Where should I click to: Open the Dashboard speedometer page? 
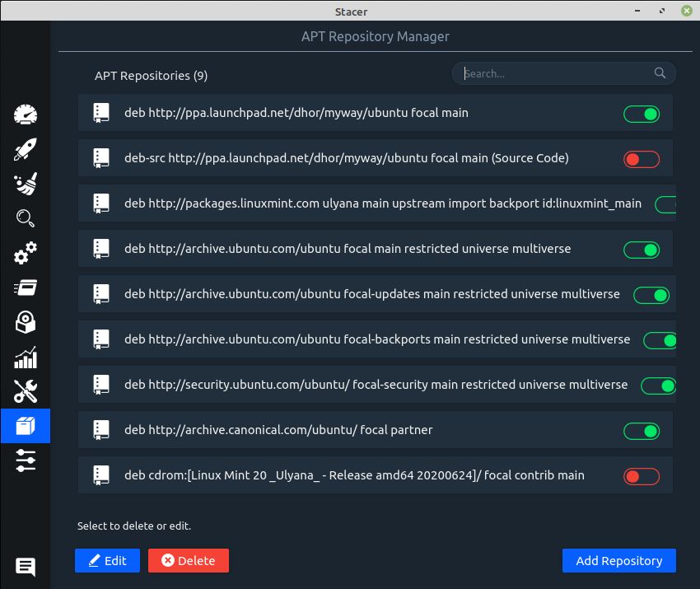tap(26, 115)
